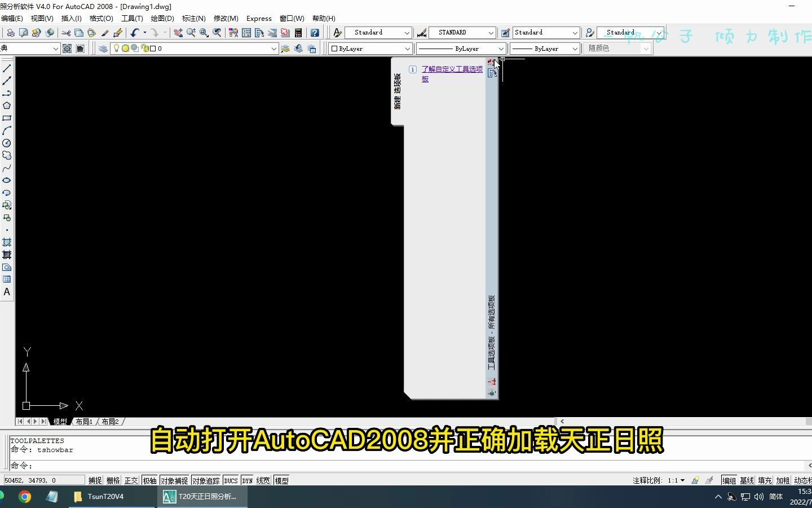Toggle 极轴 polar tracking in status bar
This screenshot has height=508, width=812.
pos(149,480)
